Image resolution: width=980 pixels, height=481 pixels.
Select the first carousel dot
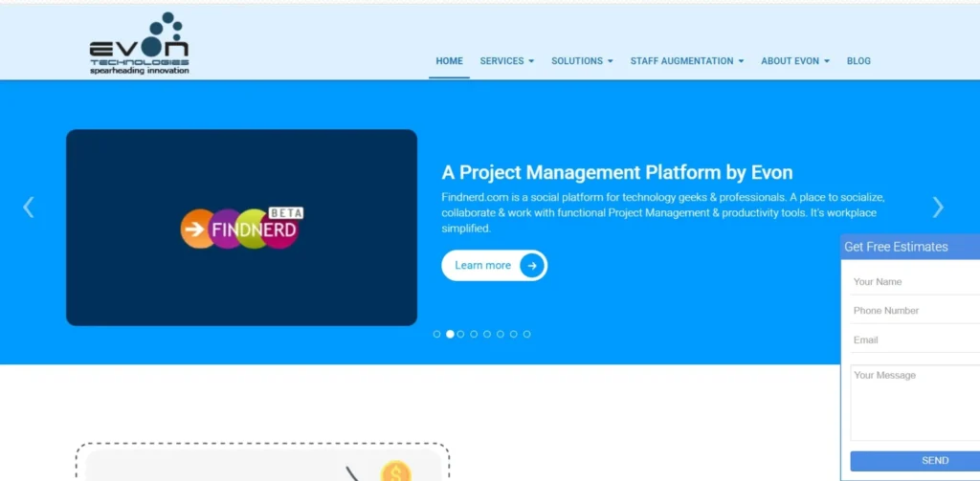(x=436, y=334)
